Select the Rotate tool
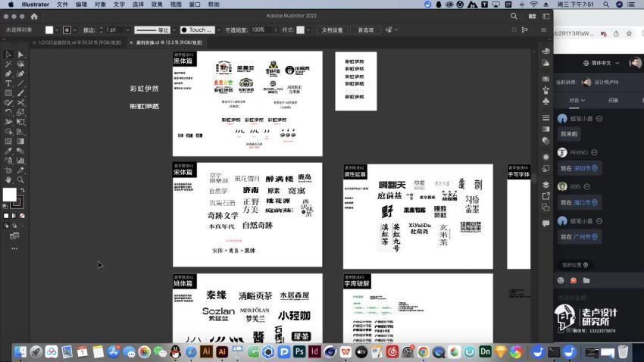The width and height of the screenshot is (644, 362). tap(8, 112)
